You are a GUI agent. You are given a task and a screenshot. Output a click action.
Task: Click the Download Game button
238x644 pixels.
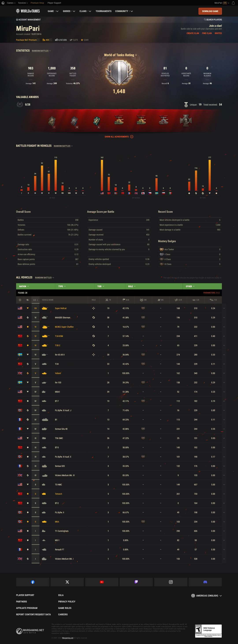tap(210, 11)
